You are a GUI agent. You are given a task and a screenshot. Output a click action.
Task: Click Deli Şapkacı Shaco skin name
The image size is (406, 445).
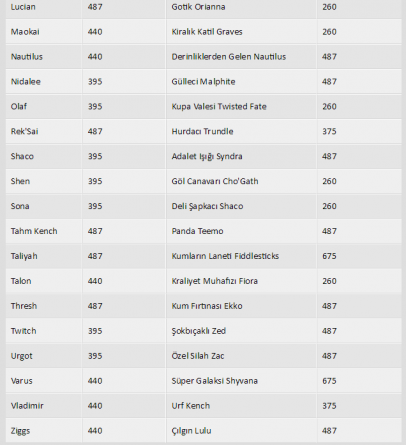pyautogui.click(x=207, y=206)
